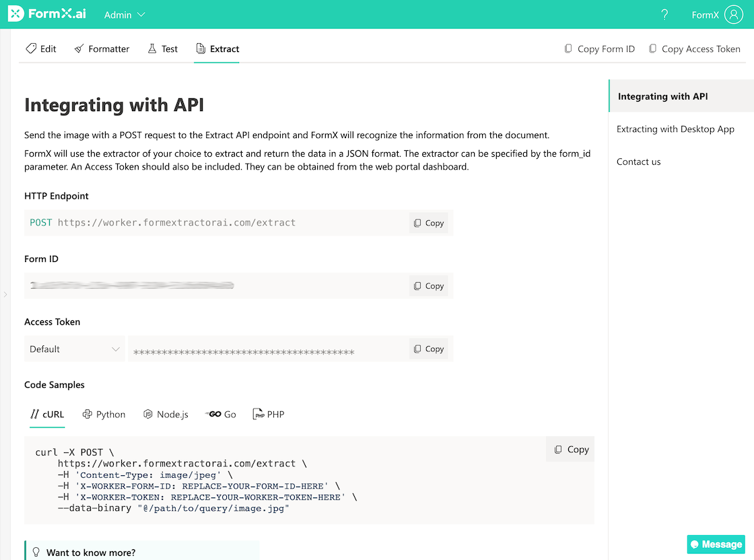Click the endpoint URL text

(x=176, y=223)
